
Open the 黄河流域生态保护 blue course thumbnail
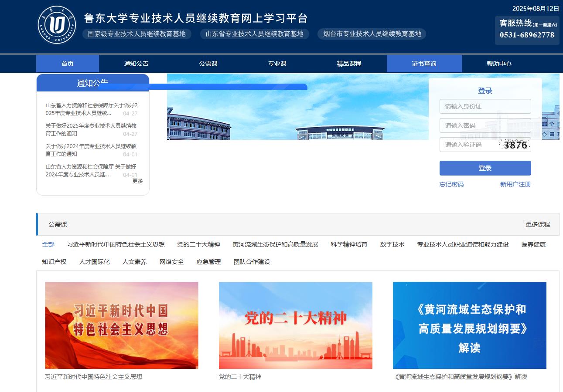[x=469, y=325]
